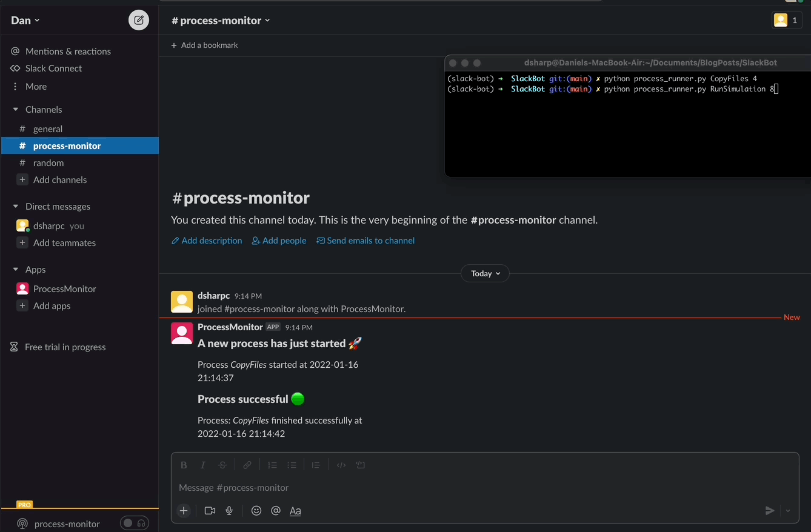This screenshot has height=532, width=811.
Task: Click the ProcessMonitor app avatar in message
Action: coord(182,333)
